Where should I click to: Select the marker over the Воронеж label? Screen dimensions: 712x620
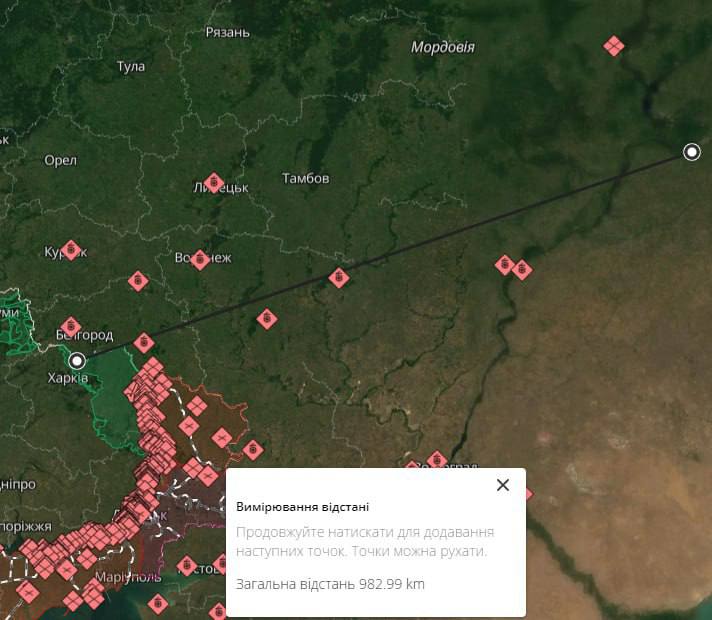pos(200,260)
